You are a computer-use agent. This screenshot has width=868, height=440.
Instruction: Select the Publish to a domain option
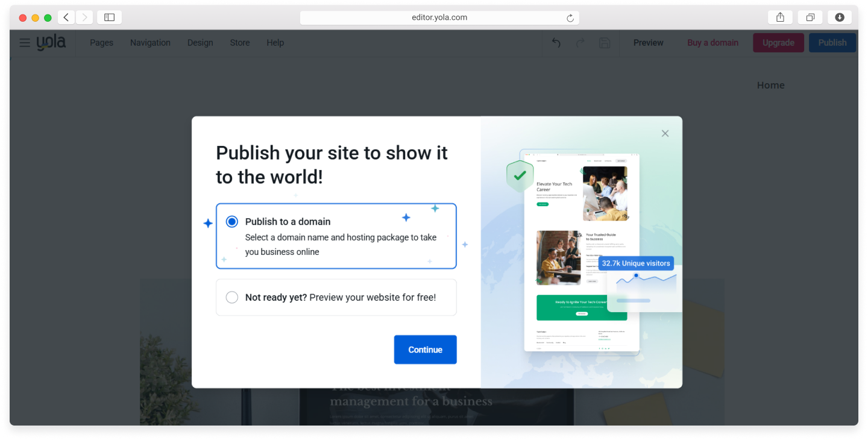click(x=232, y=222)
